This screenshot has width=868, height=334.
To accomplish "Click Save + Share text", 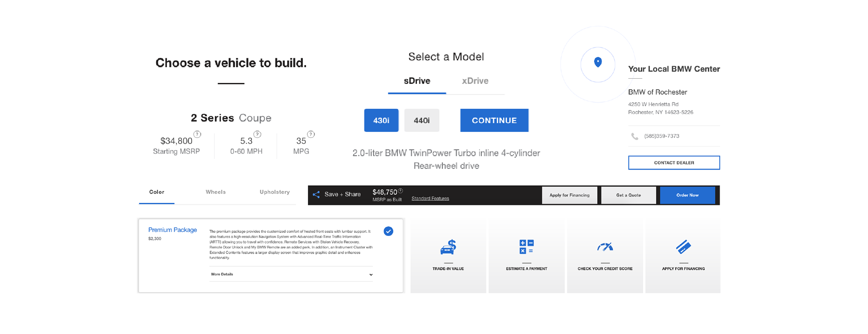I will (x=343, y=194).
